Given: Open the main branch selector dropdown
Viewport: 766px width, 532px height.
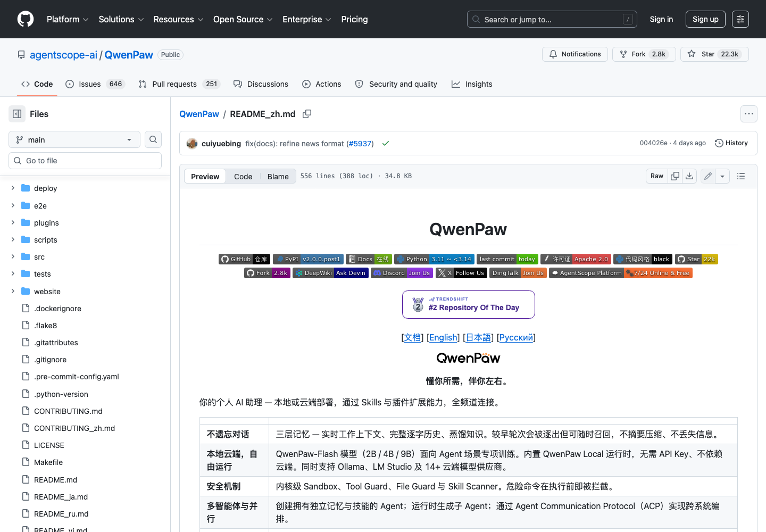Looking at the screenshot, I should click(74, 139).
